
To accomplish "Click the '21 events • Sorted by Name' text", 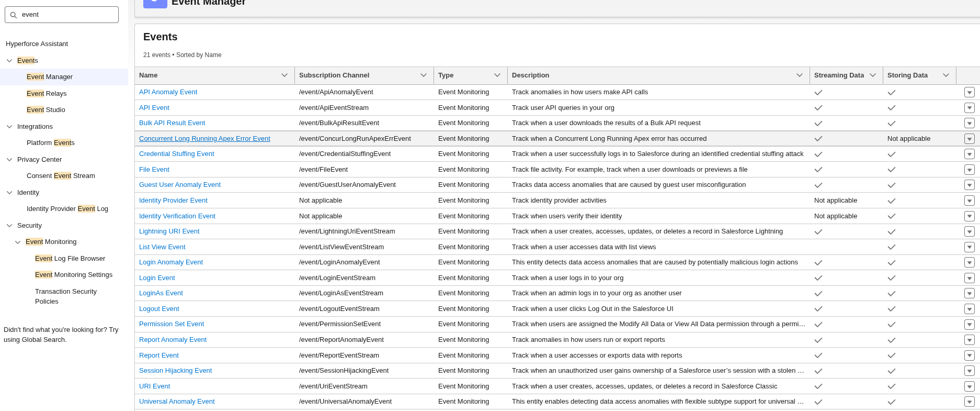I will coord(183,55).
